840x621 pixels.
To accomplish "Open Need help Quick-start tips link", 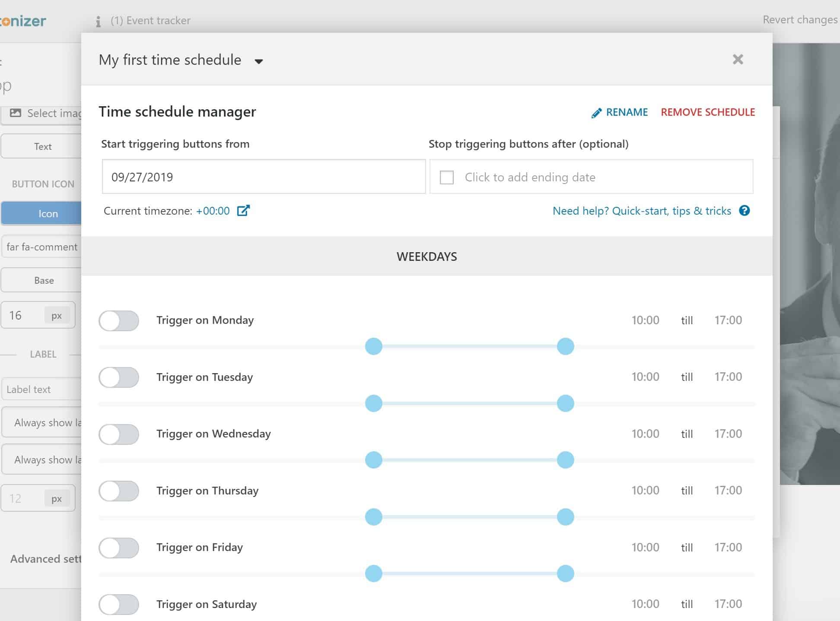I will tap(642, 211).
